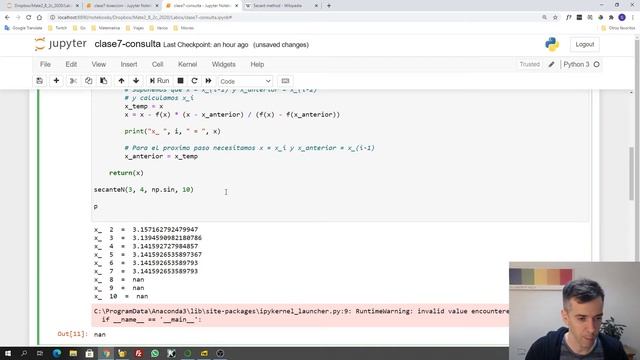The width and height of the screenshot is (640, 360).
Task: Open a new browser tab
Action: click(x=329, y=6)
